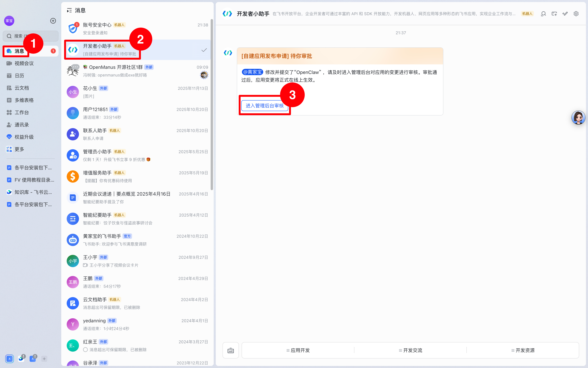Search within the 开发者小助手 chat

[x=543, y=14]
